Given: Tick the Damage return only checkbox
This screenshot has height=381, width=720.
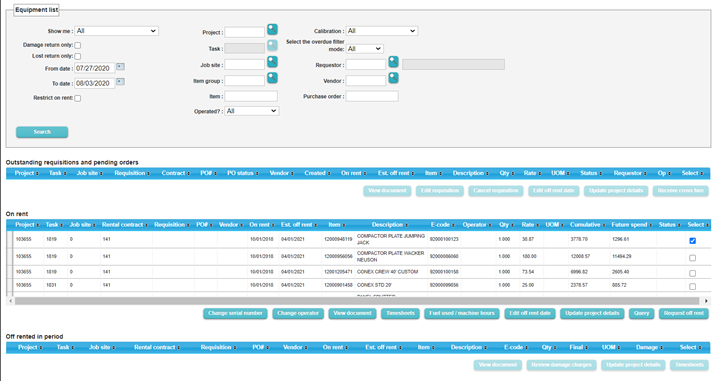Looking at the screenshot, I should click(x=78, y=45).
